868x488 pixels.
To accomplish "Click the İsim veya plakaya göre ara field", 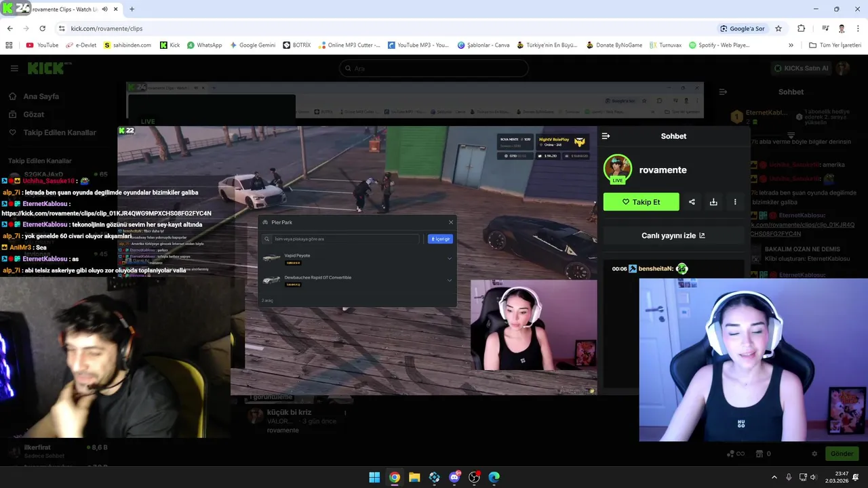I will tap(342, 239).
